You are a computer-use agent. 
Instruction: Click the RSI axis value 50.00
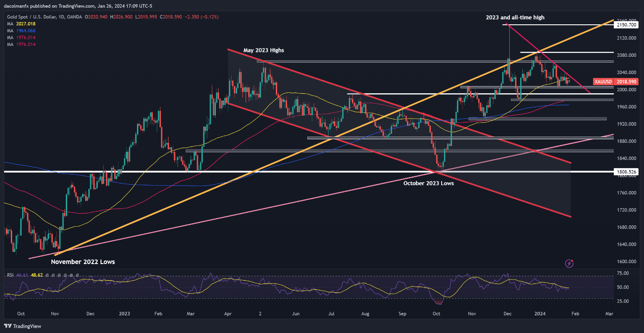(623, 287)
